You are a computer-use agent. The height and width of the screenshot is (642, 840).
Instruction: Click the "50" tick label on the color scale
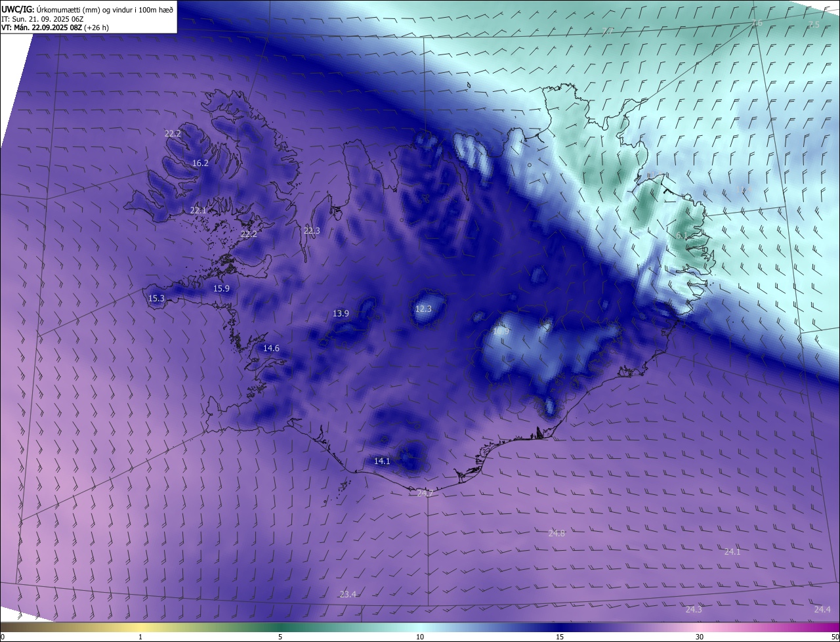(x=835, y=637)
